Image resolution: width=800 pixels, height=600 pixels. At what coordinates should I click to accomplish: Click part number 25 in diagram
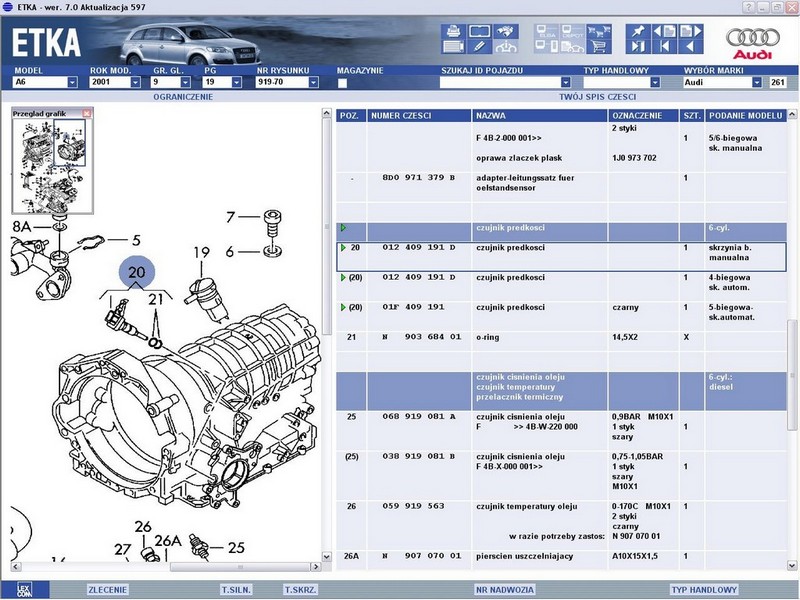236,547
